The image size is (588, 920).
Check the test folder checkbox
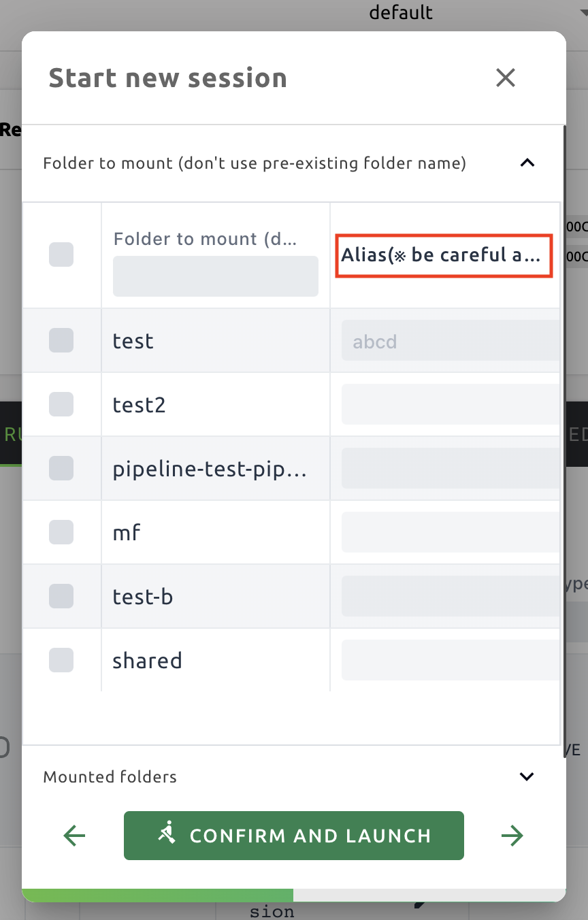(x=61, y=340)
